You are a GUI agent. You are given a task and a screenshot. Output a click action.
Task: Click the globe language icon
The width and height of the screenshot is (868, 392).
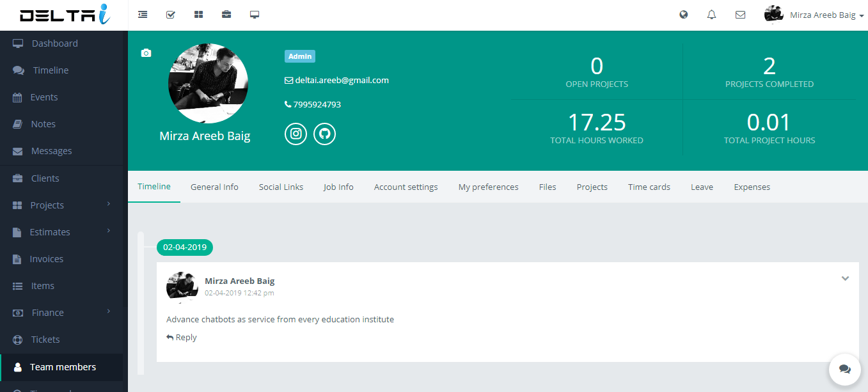pos(684,15)
